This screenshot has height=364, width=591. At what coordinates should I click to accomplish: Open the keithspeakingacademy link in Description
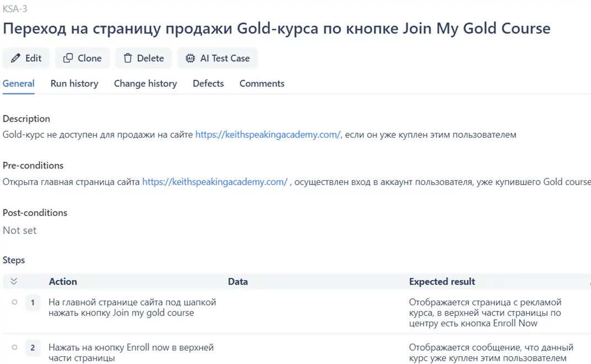[268, 134]
